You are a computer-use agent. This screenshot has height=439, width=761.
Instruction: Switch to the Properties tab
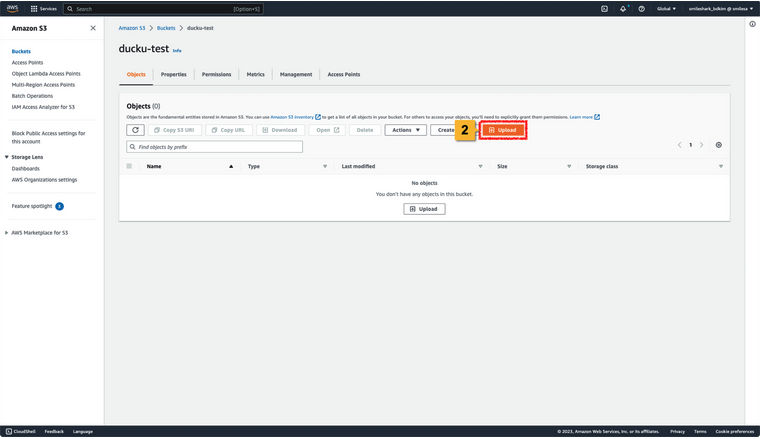click(x=173, y=74)
